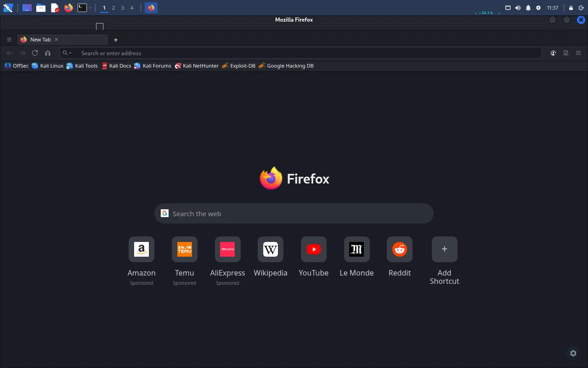Close the New Tab tab

coord(57,40)
